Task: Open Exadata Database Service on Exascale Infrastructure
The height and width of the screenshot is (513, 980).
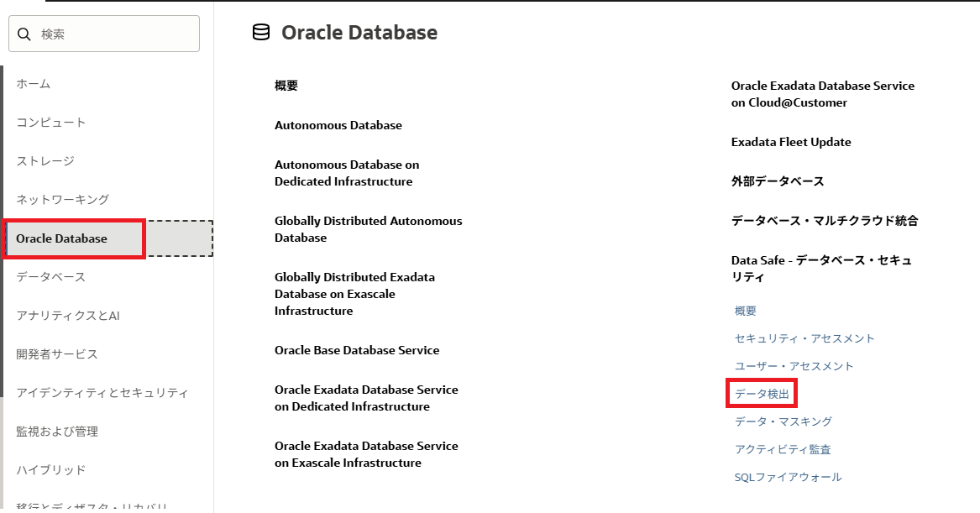Action: tap(366, 454)
